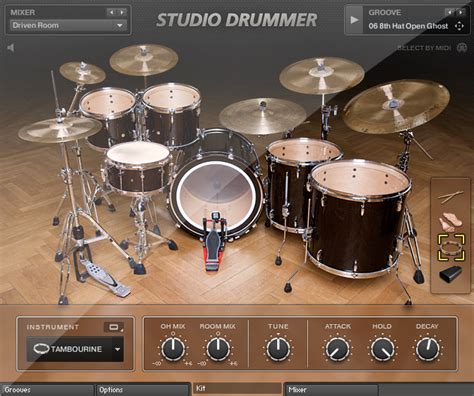
Task: Toggle the speaker audition icon
Action: [x=11, y=48]
